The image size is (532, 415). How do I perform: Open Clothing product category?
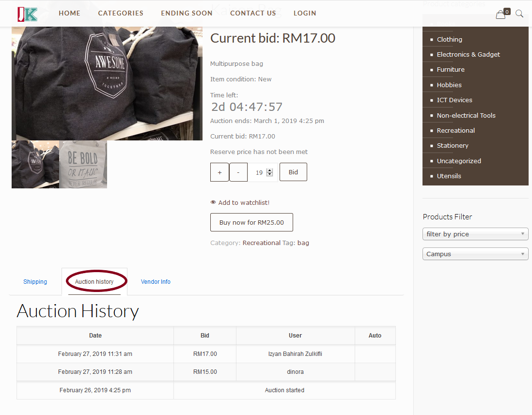(x=449, y=39)
